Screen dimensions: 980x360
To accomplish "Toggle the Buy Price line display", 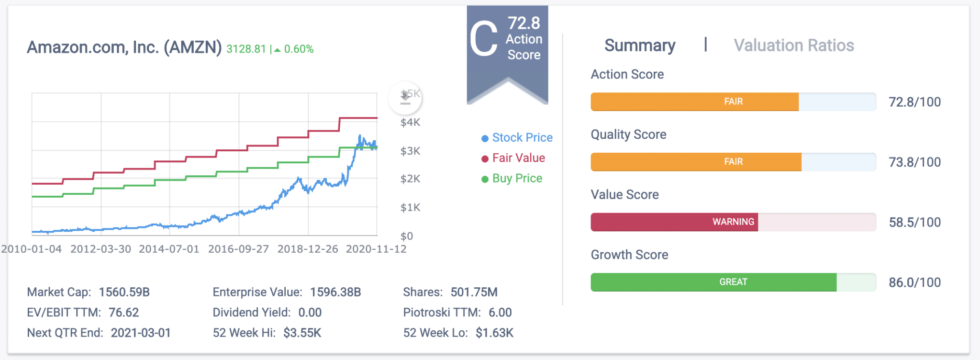I will (x=517, y=179).
